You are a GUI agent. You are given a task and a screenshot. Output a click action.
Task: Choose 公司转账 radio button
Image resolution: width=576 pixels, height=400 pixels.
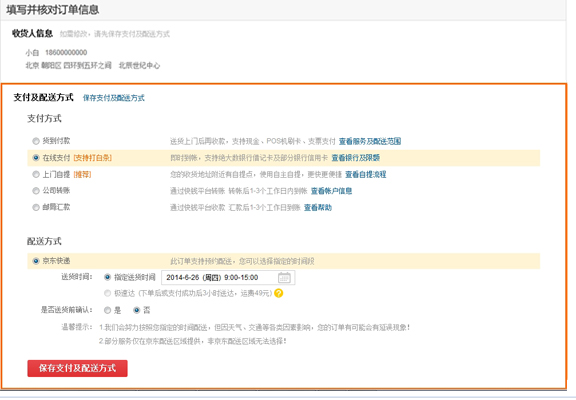36,191
